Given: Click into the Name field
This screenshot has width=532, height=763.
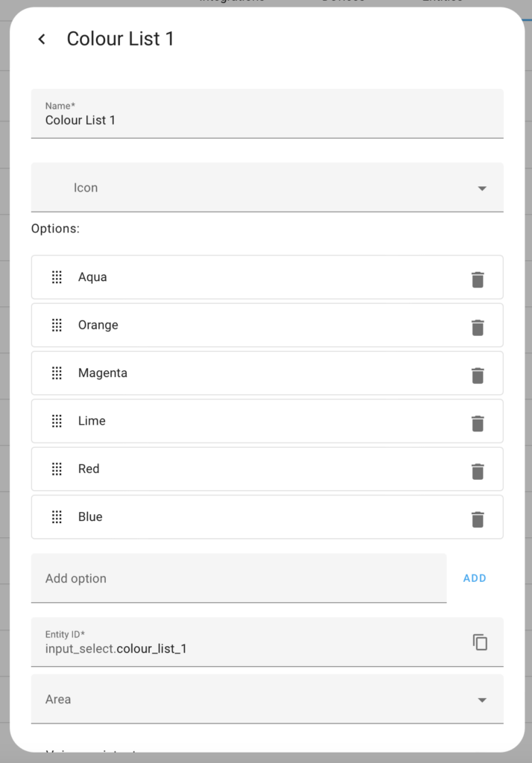Looking at the screenshot, I should click(267, 113).
